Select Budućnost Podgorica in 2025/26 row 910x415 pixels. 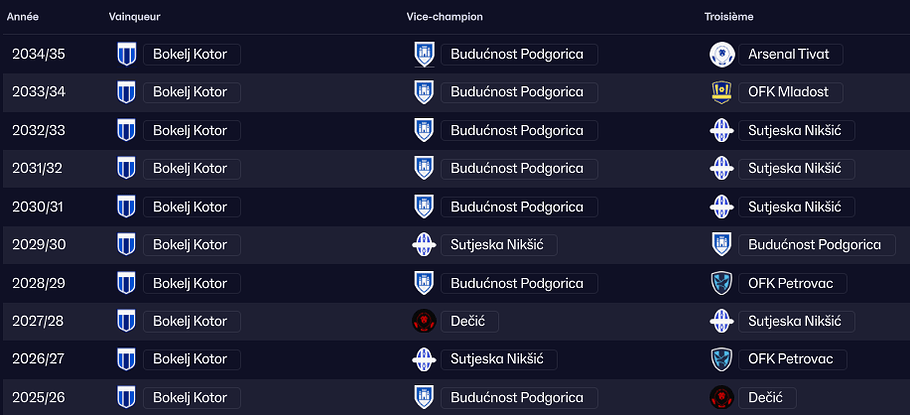point(517,397)
